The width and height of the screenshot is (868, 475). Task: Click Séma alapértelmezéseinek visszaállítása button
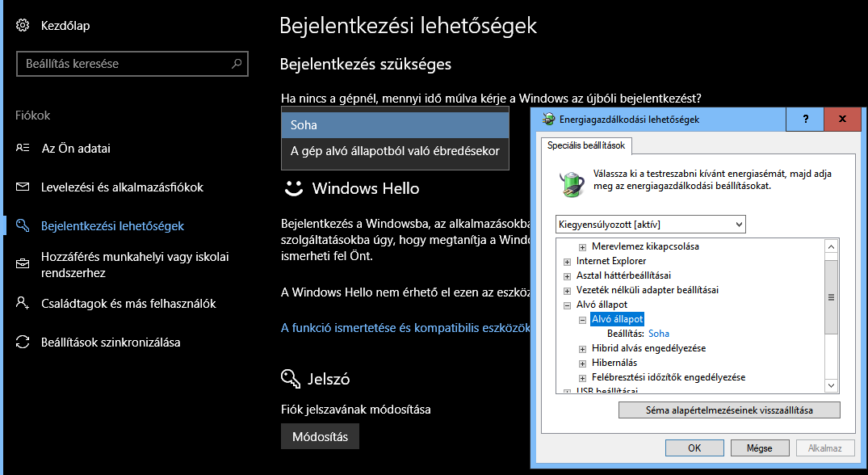[x=729, y=410]
